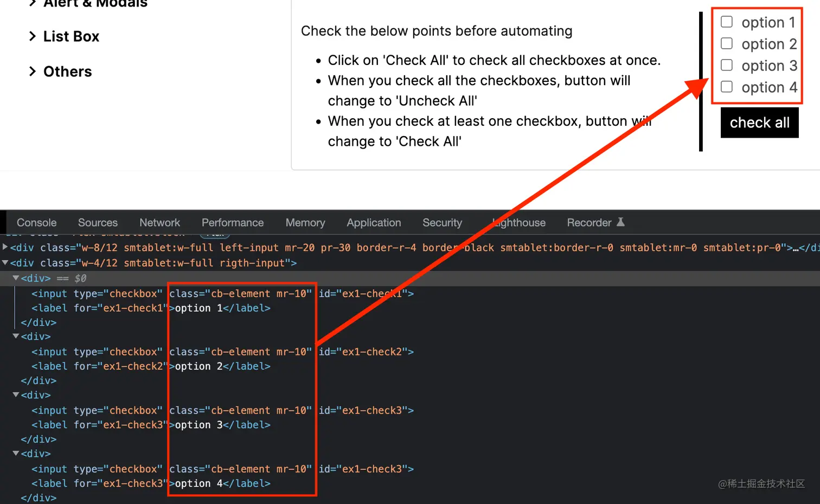820x504 pixels.
Task: Open the Network panel
Action: point(159,223)
